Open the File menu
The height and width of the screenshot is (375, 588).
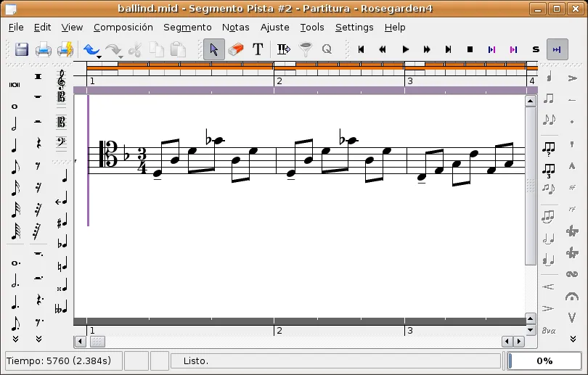16,28
